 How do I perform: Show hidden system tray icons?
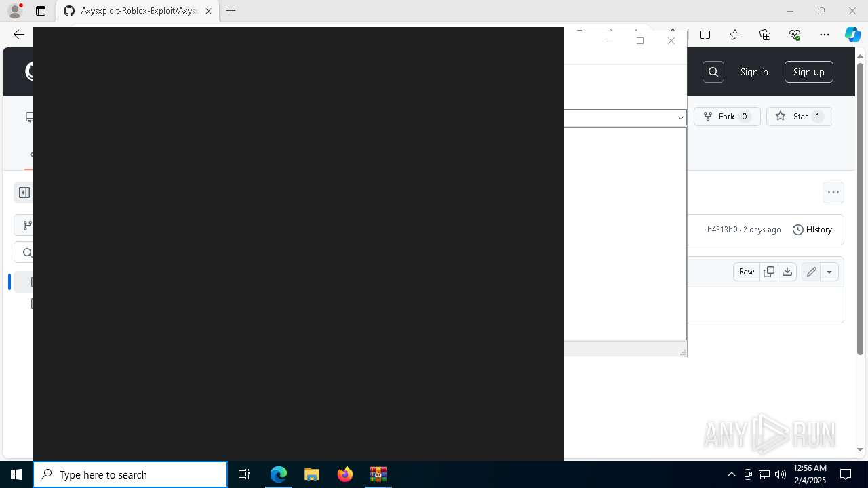point(731,474)
